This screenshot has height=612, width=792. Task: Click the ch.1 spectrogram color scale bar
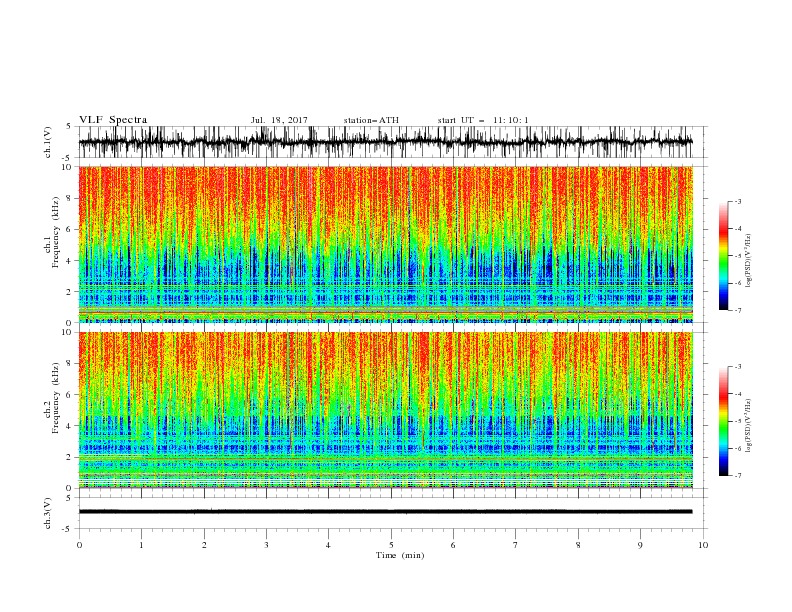click(x=723, y=255)
